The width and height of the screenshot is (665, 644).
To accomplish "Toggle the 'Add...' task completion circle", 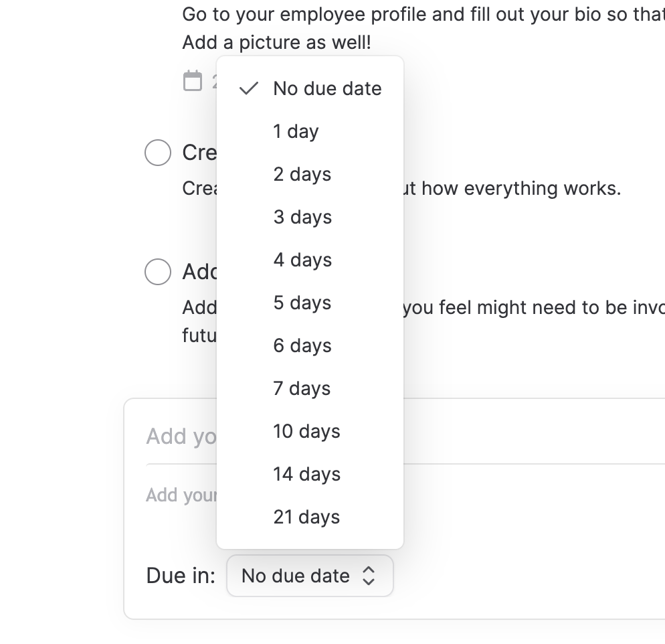I will pyautogui.click(x=158, y=272).
